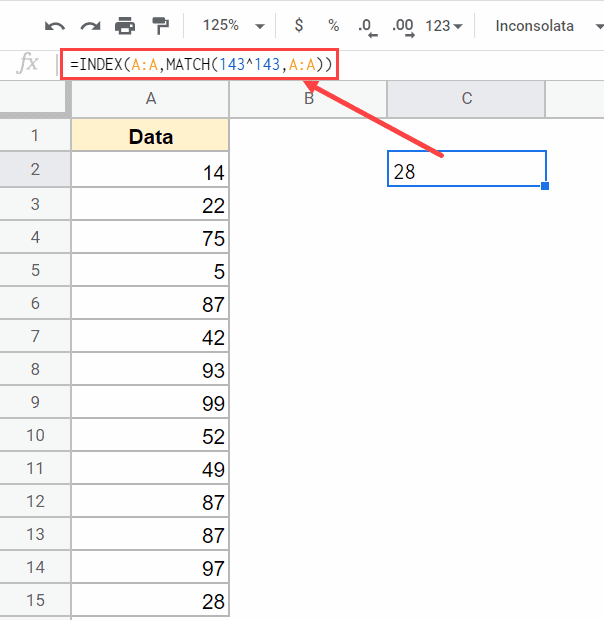Select row 4 header

35,237
